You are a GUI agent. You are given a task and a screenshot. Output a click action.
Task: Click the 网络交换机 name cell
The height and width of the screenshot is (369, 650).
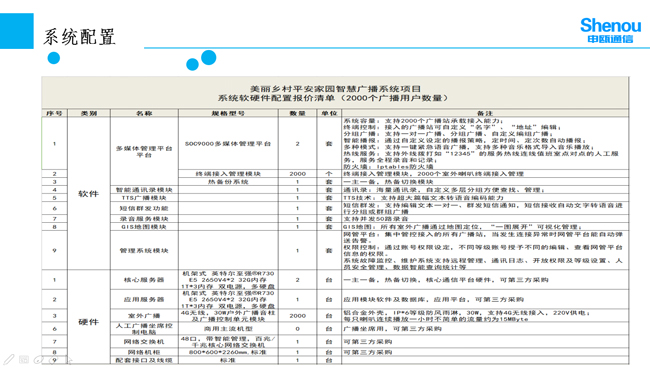click(x=144, y=342)
